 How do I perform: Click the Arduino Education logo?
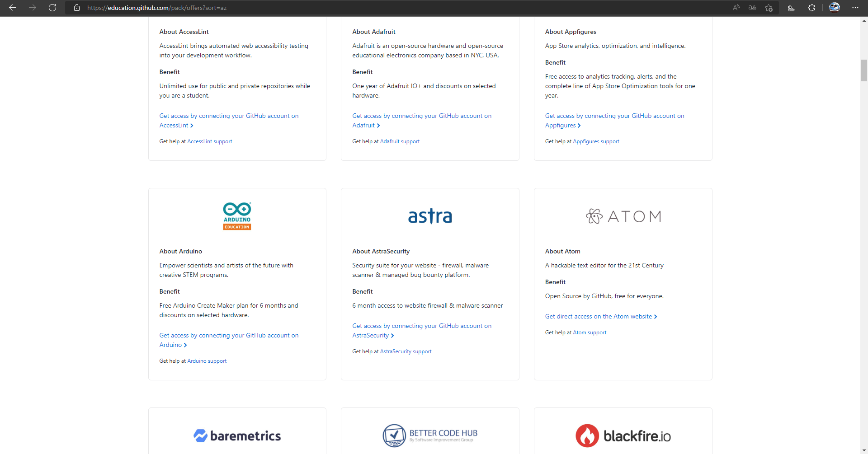click(x=237, y=216)
